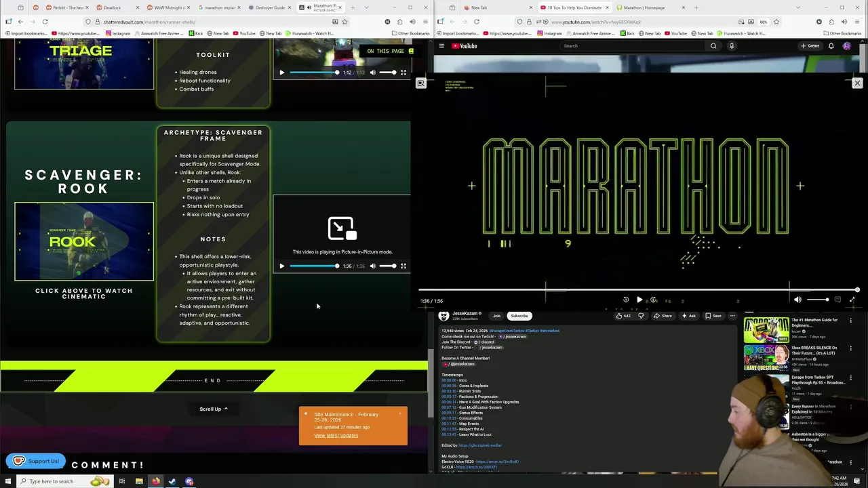Adjust the Rook video volume slider
Screen dimensions: 868x488
coord(388,266)
